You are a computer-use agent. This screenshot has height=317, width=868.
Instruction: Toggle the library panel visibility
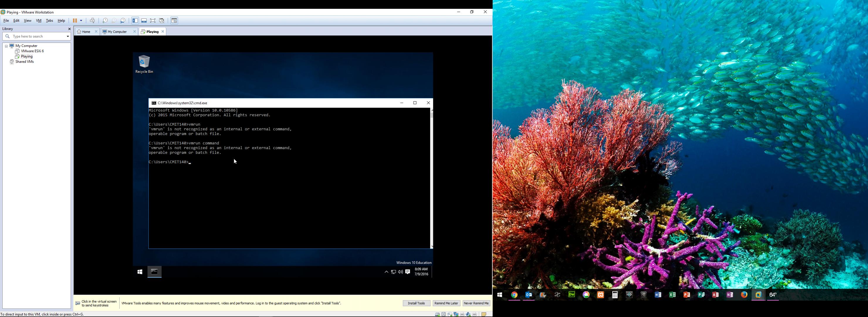point(135,21)
